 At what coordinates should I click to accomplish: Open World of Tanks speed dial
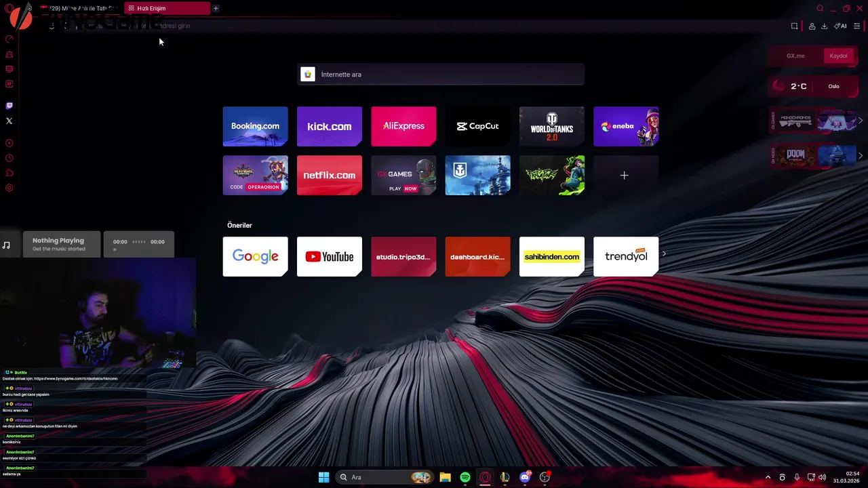[552, 126]
